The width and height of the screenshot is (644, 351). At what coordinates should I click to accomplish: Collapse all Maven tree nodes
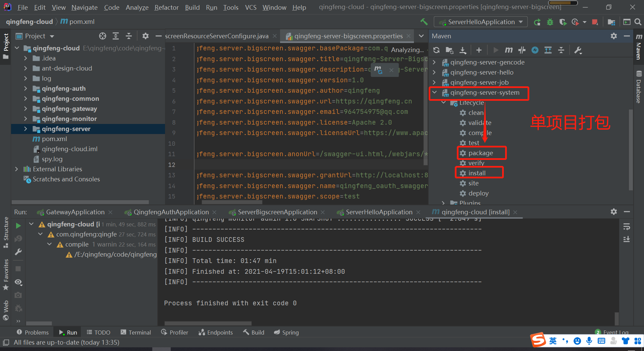(561, 50)
